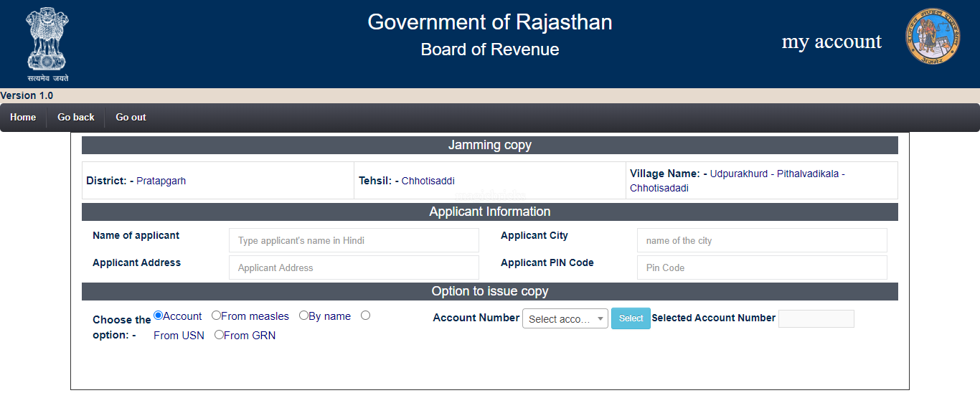
Task: Click the Government of Rajasthan heading
Action: pyautogui.click(x=489, y=22)
